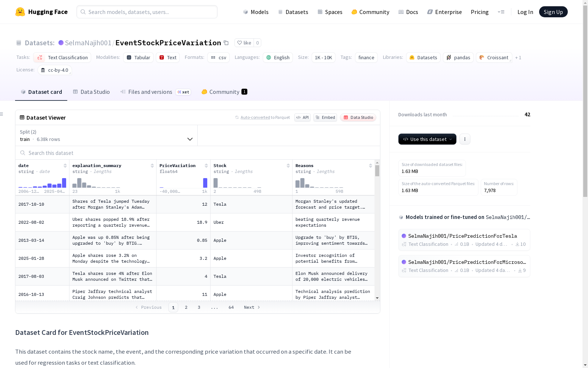The image size is (588, 368).
Task: Open Community in top navigation
Action: (370, 12)
